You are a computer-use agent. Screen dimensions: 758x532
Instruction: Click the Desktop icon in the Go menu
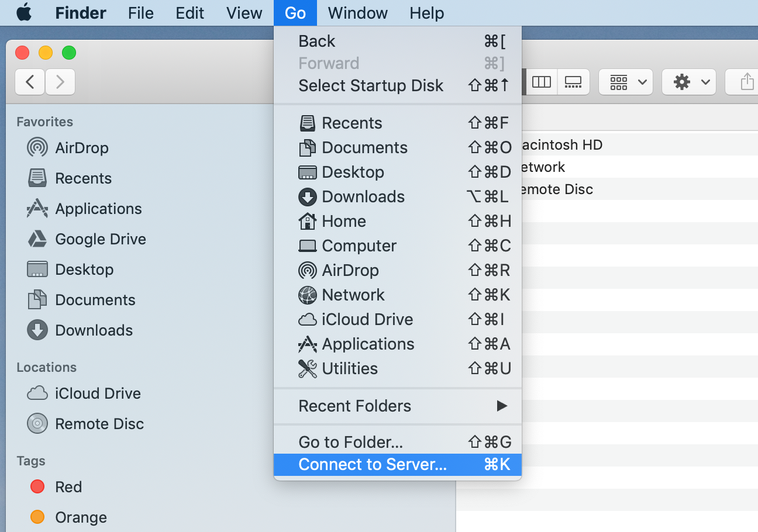click(308, 172)
